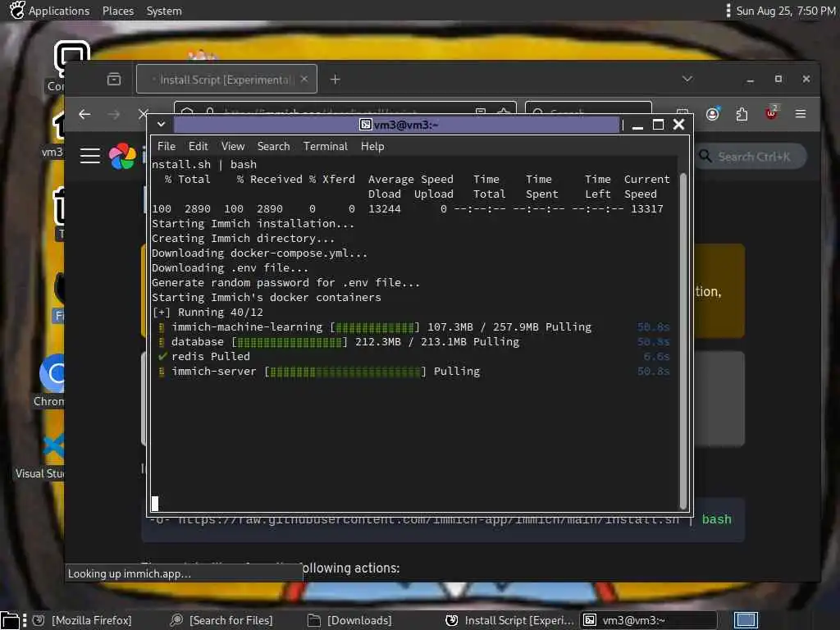Click the immich-server pull progress bar
Image resolution: width=840 pixels, height=630 pixels.
click(x=345, y=372)
